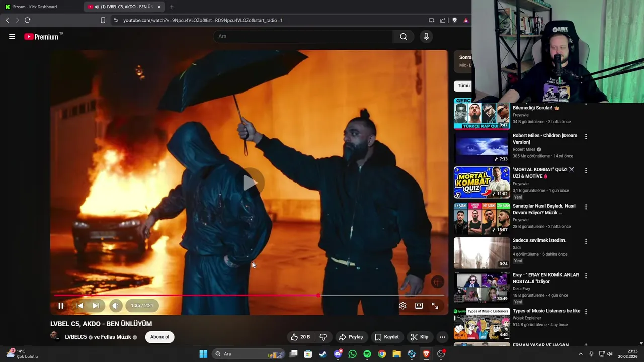Screen dimensions: 644x362
Task: Open options for Robert Miles - Children video
Action: 586,136
